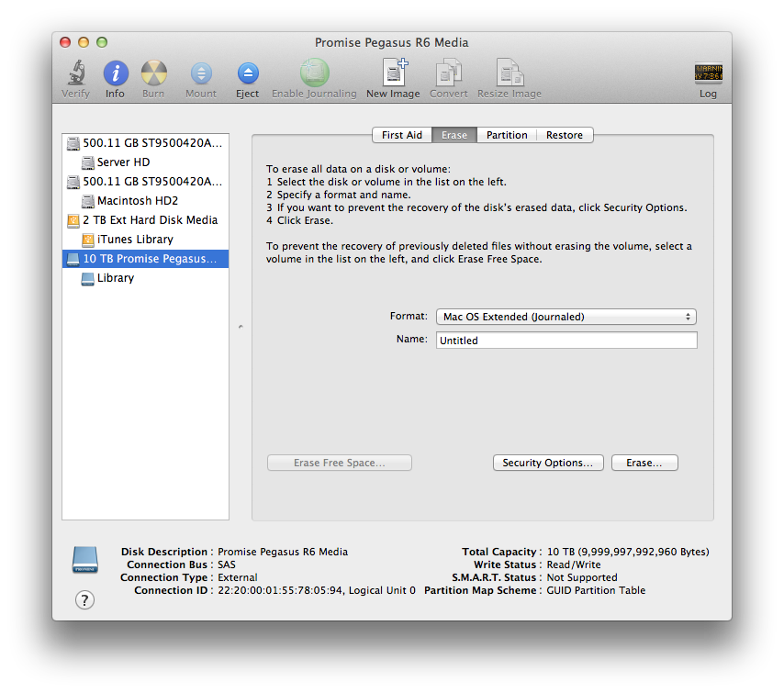Screen dimensions: 784x693
Task: Click the Convert image icon
Action: click(449, 73)
